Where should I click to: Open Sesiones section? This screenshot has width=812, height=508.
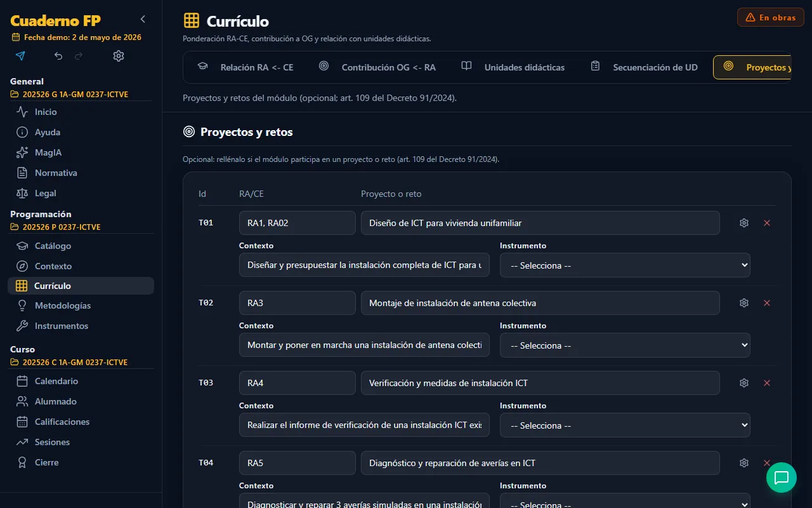pos(81,442)
